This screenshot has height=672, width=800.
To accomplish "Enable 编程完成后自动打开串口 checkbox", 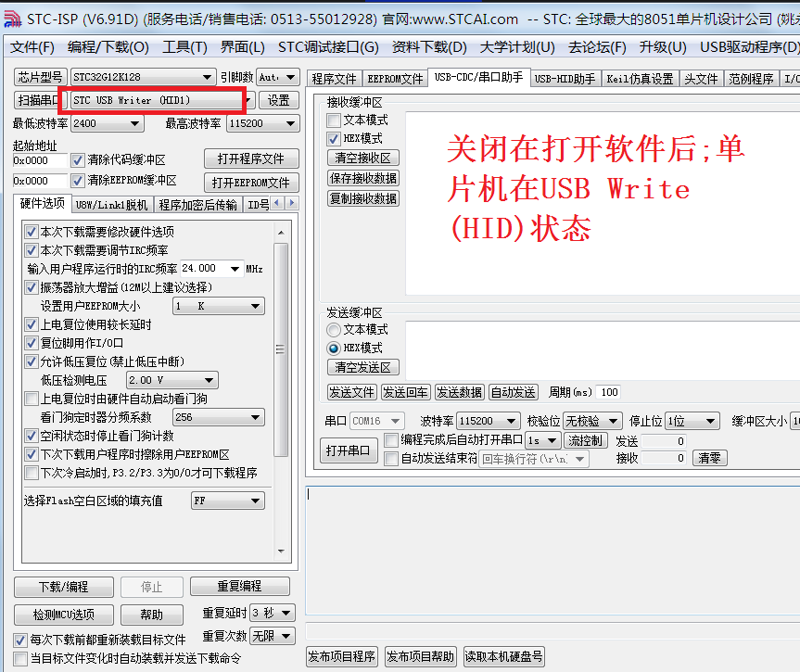I will coord(391,440).
